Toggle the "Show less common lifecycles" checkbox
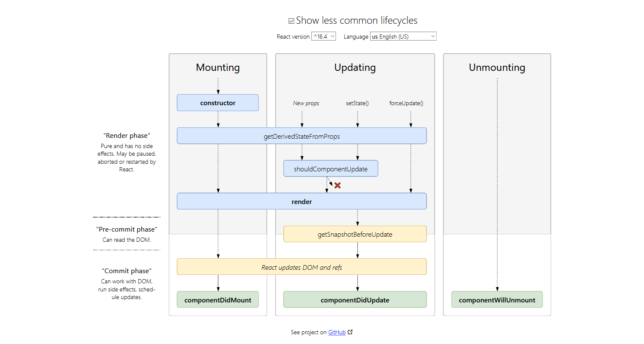Screen dimensions: 644x344 pos(290,20)
